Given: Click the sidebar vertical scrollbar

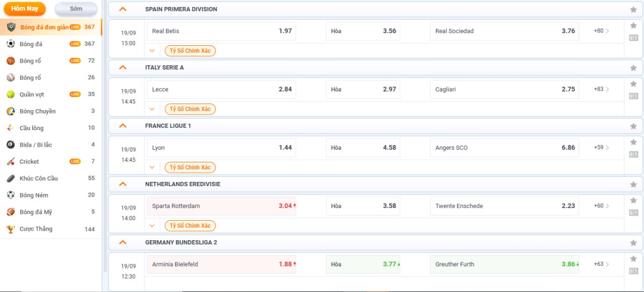Looking at the screenshot, I should pyautogui.click(x=105, y=141).
